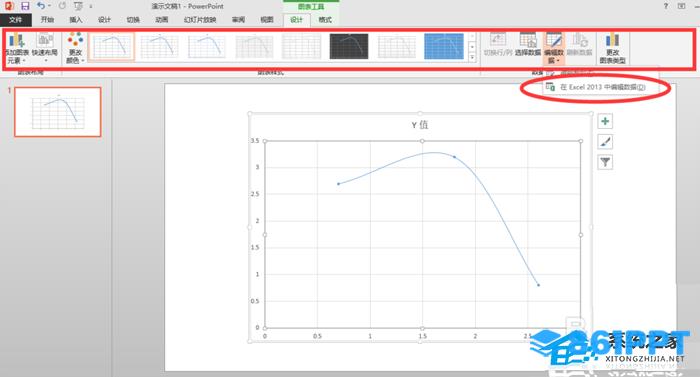Click the Change Colors palette icon
Image resolution: width=700 pixels, height=377 pixels.
pyautogui.click(x=75, y=40)
